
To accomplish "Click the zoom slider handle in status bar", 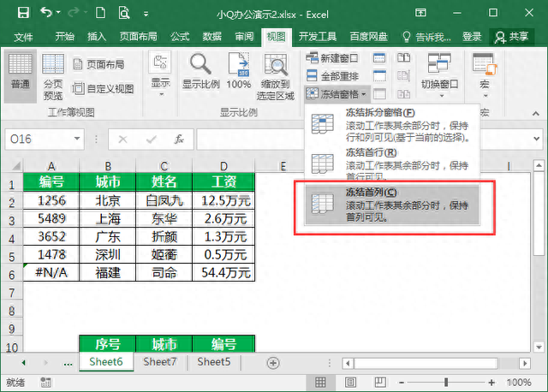I will pos(446,383).
